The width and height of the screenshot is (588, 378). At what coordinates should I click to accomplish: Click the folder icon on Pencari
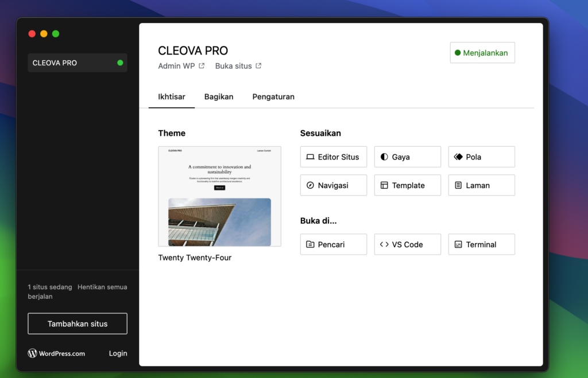click(x=310, y=244)
